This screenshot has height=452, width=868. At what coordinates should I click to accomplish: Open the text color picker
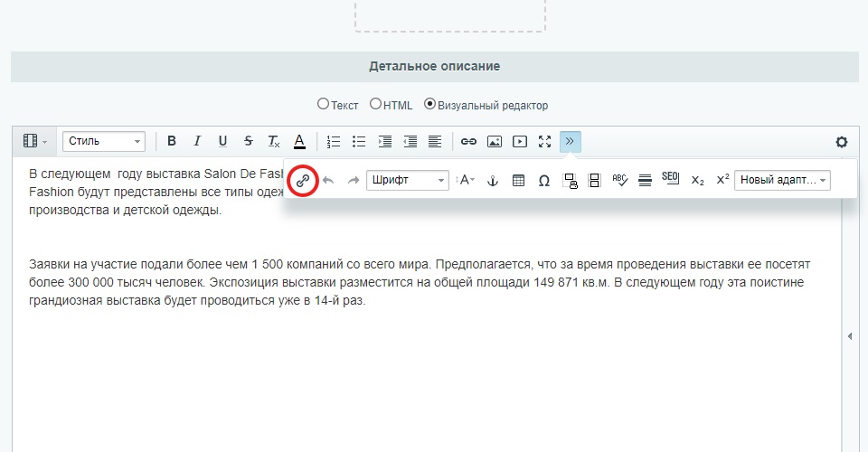[x=299, y=142]
